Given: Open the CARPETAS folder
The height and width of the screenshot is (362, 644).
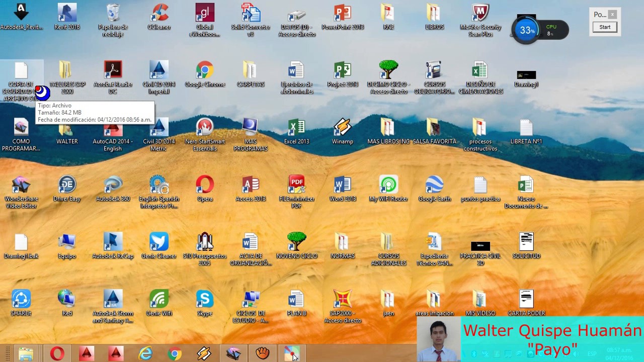Looking at the screenshot, I should [x=251, y=74].
